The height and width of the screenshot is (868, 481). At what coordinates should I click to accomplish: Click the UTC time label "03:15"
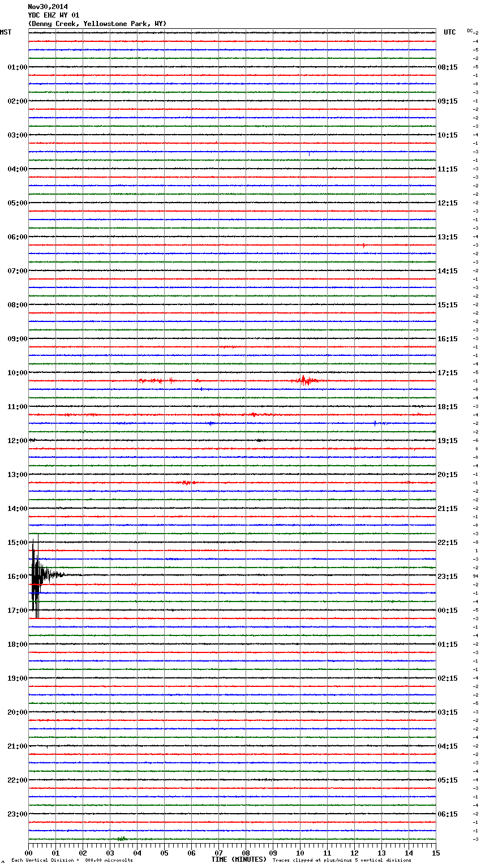click(x=448, y=712)
